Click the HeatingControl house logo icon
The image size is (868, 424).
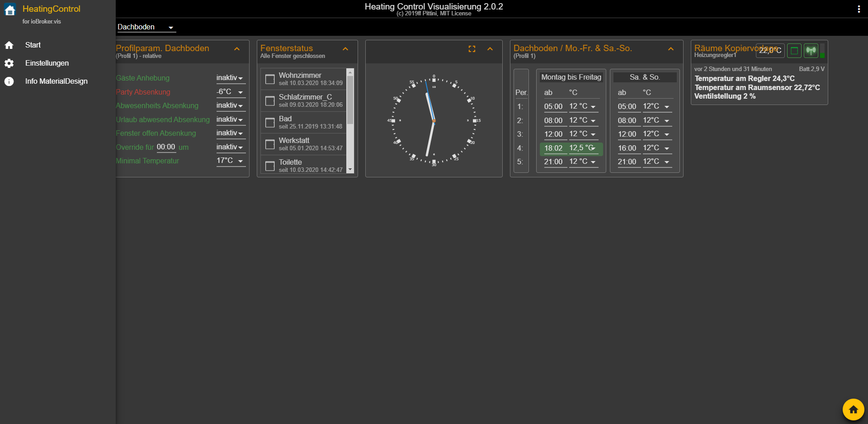tap(10, 10)
